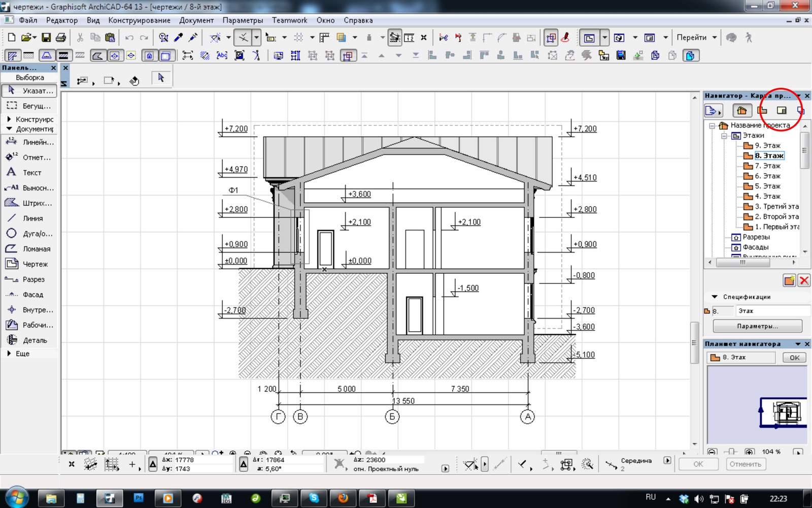Open the Project Map navigator view
Viewport: 812px width, 508px height.
pyautogui.click(x=742, y=110)
